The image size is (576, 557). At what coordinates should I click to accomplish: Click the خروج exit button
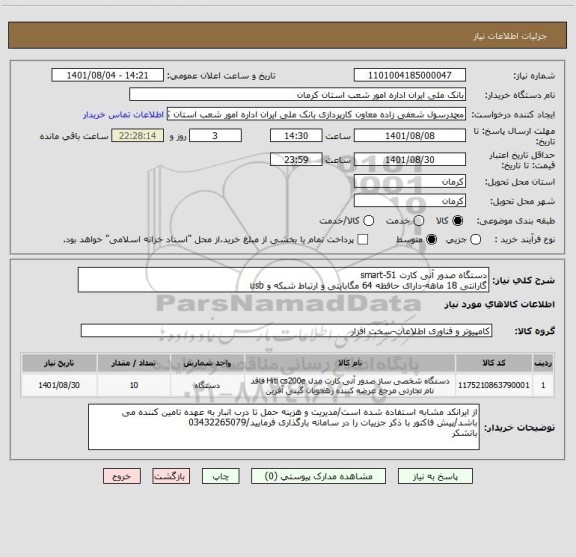point(122,476)
